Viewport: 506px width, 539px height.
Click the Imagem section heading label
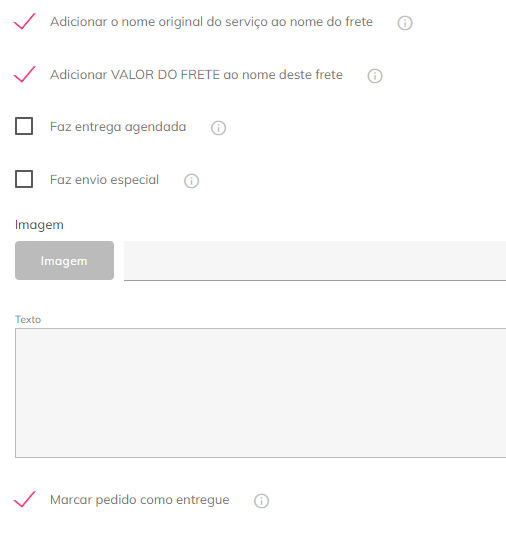point(39,225)
